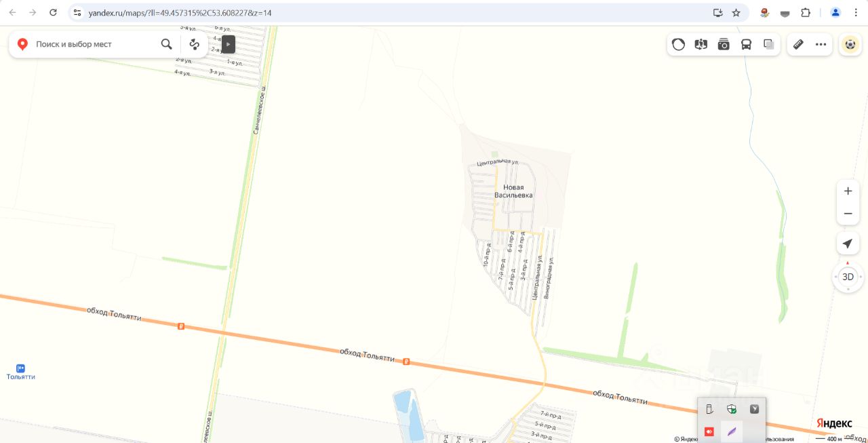868x443 pixels.
Task: Open Windows Security shield tray icon
Action: [x=732, y=409]
